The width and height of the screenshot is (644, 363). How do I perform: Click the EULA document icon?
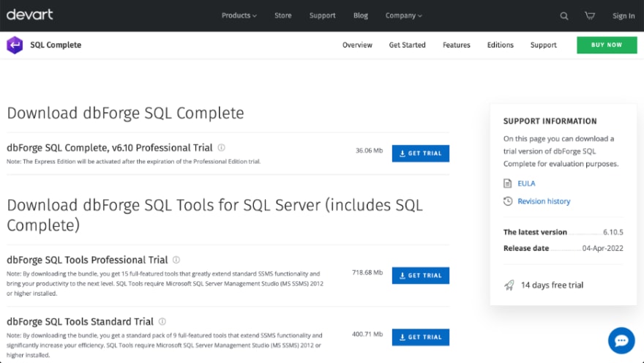point(508,183)
